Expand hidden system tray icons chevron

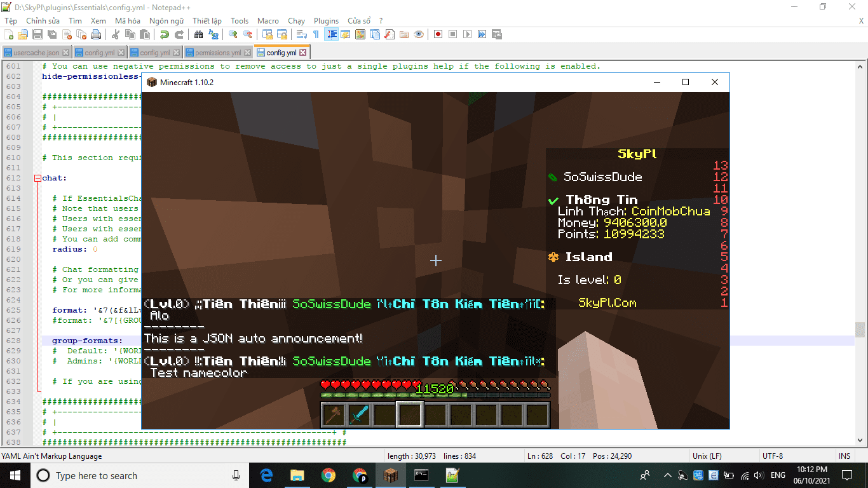point(667,475)
